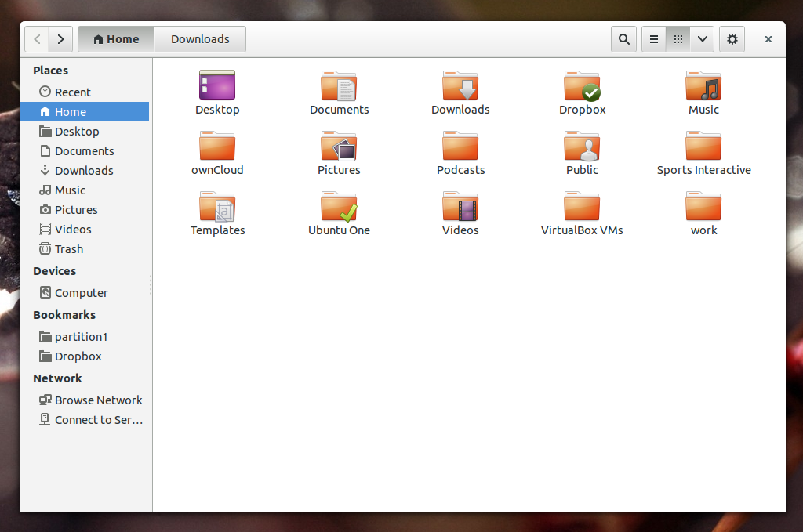Navigate forward using the forward arrow button
This screenshot has width=803, height=532.
click(x=60, y=38)
